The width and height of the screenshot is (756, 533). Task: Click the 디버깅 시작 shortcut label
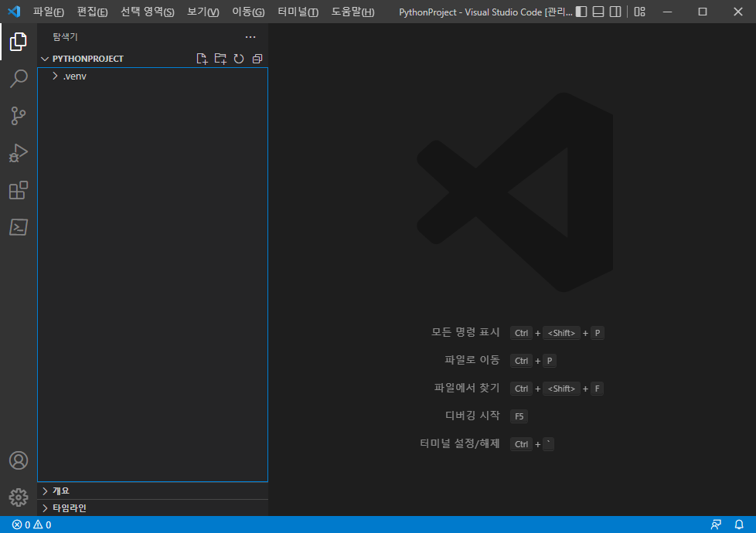pyautogui.click(x=472, y=416)
